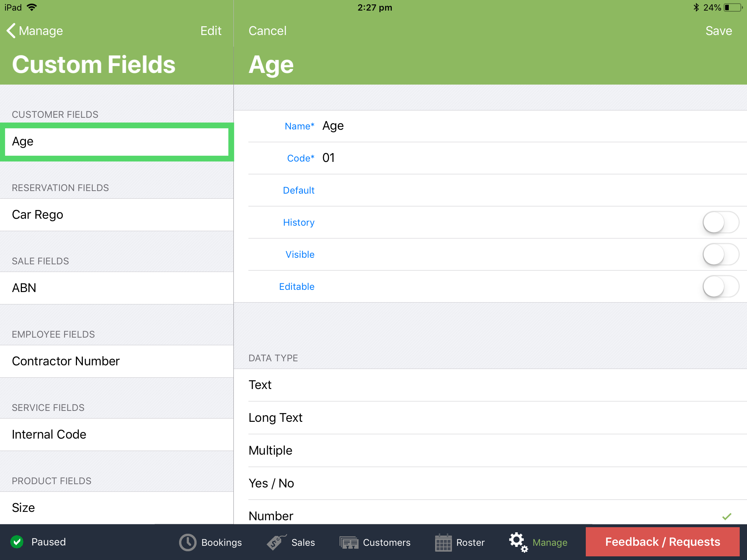Screen dimensions: 747x560
Task: Select the Contractor Number employee field
Action: click(117, 361)
